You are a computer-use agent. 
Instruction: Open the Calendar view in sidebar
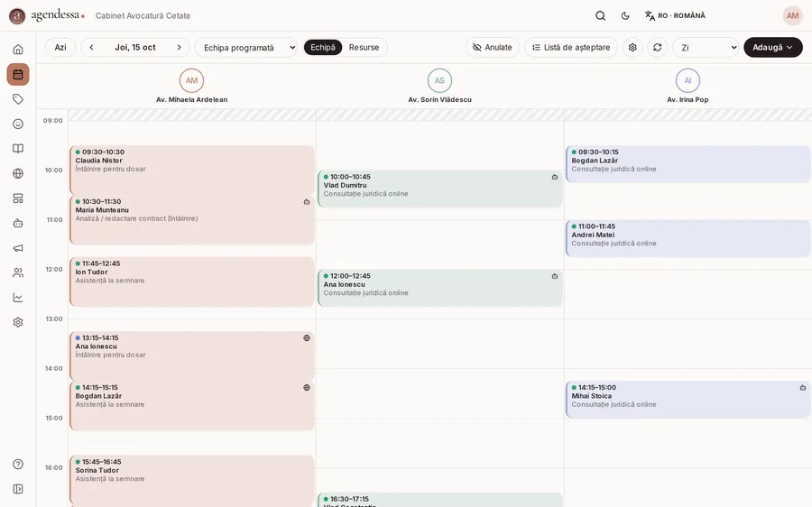pos(18,74)
